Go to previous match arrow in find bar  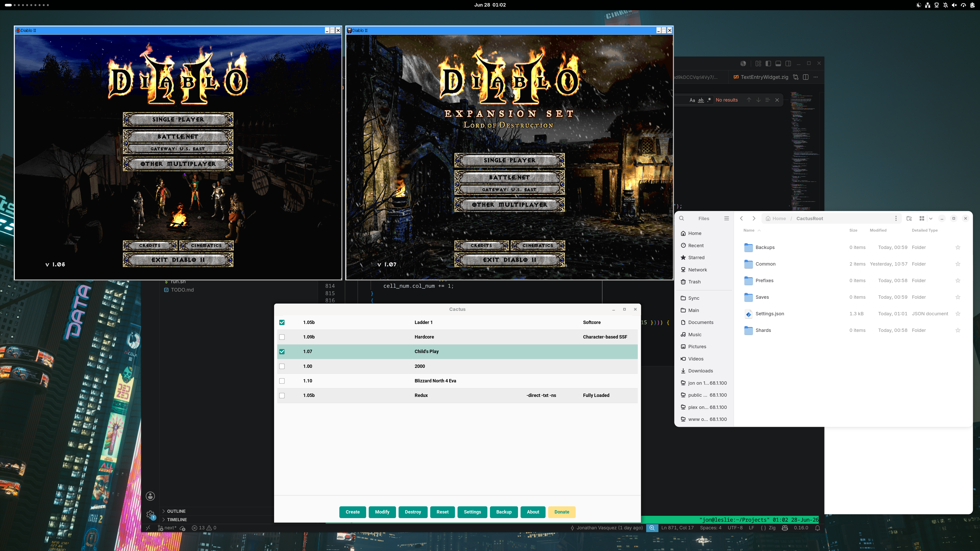(749, 100)
